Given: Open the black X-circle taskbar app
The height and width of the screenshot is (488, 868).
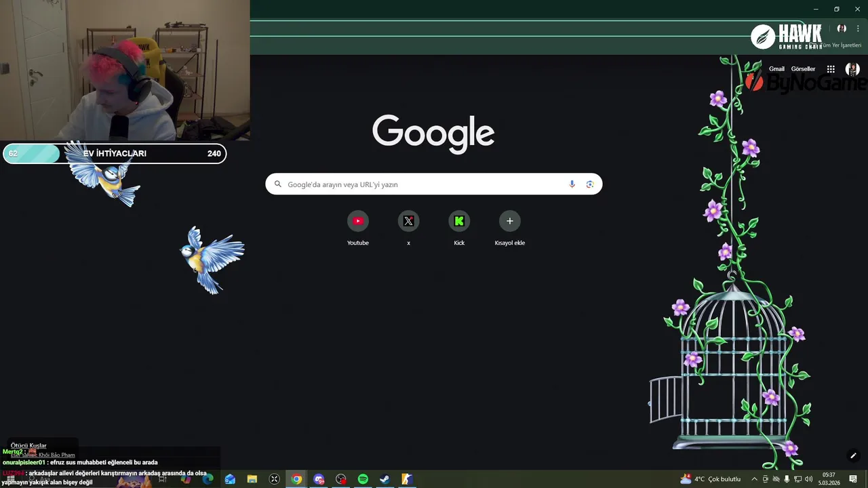Looking at the screenshot, I should pos(274,479).
